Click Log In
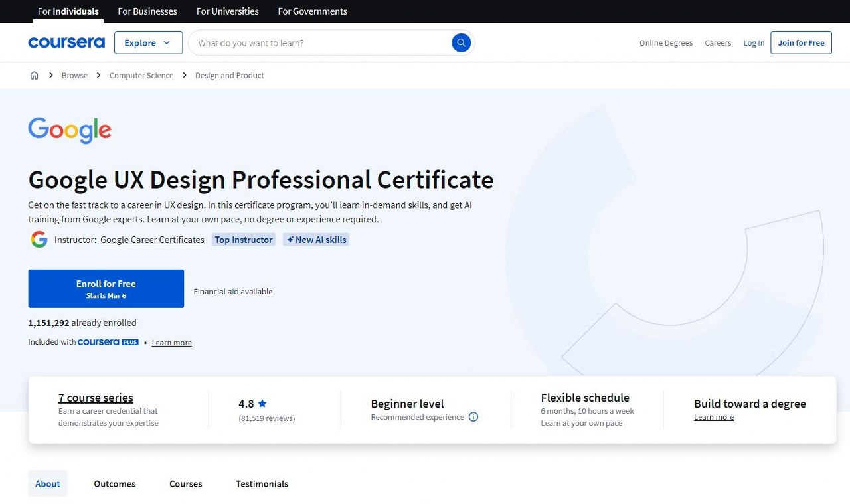The image size is (850, 504). (754, 42)
